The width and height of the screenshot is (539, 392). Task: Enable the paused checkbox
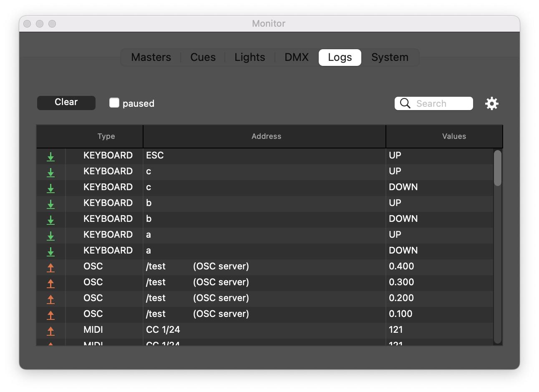(x=114, y=103)
